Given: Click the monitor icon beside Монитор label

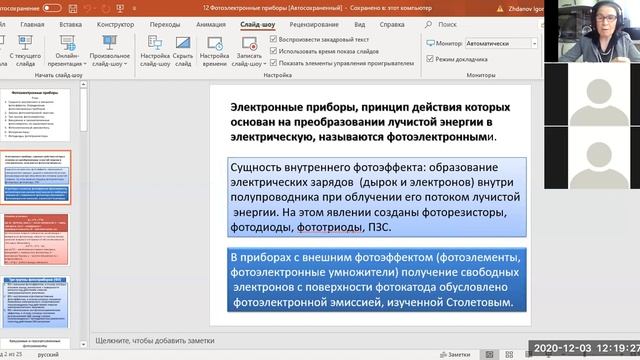Looking at the screenshot, I should 430,43.
